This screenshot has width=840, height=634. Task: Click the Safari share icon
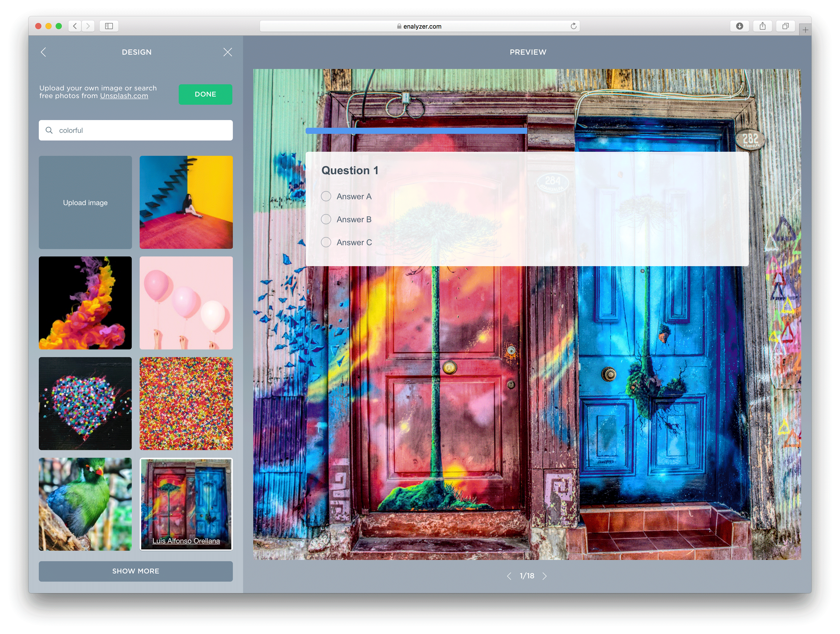(762, 26)
